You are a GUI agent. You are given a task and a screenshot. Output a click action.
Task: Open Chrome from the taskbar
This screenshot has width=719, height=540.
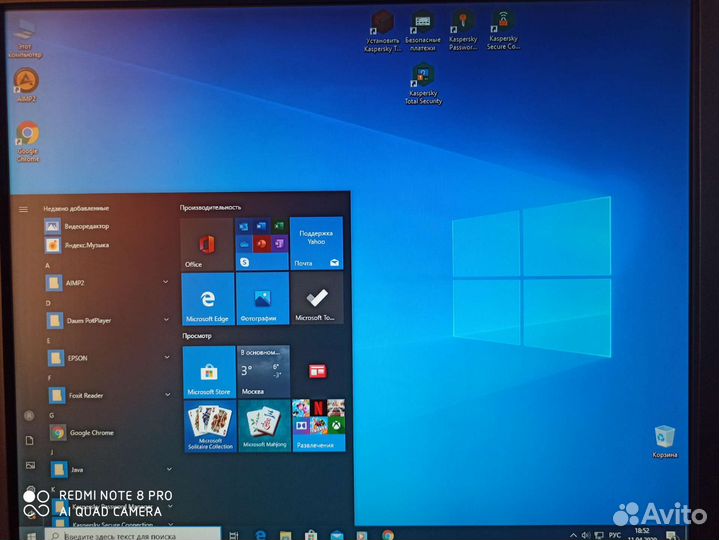point(388,535)
